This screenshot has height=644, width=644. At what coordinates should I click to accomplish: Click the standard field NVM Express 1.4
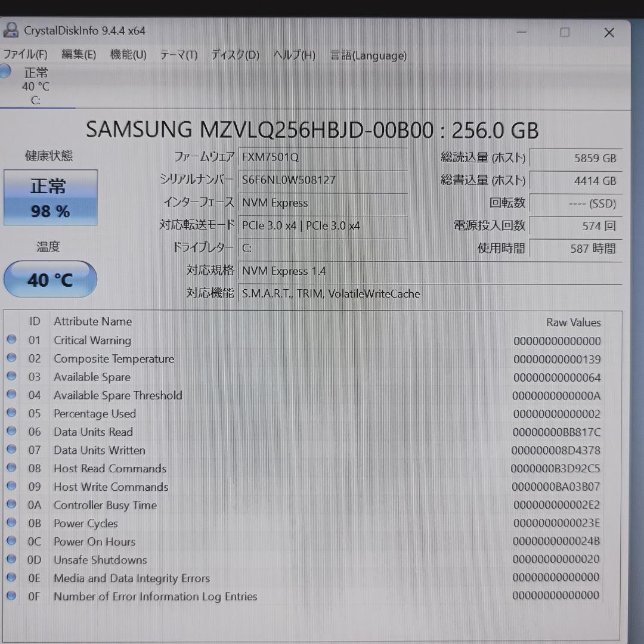click(x=430, y=271)
